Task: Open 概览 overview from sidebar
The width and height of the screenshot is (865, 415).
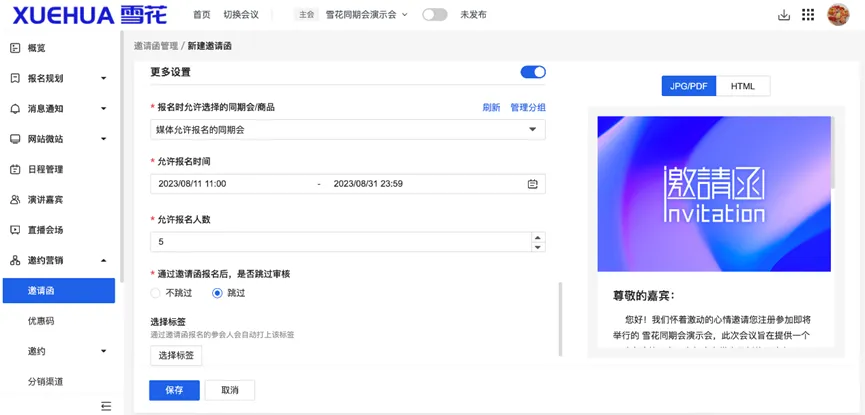Action: click(x=36, y=48)
